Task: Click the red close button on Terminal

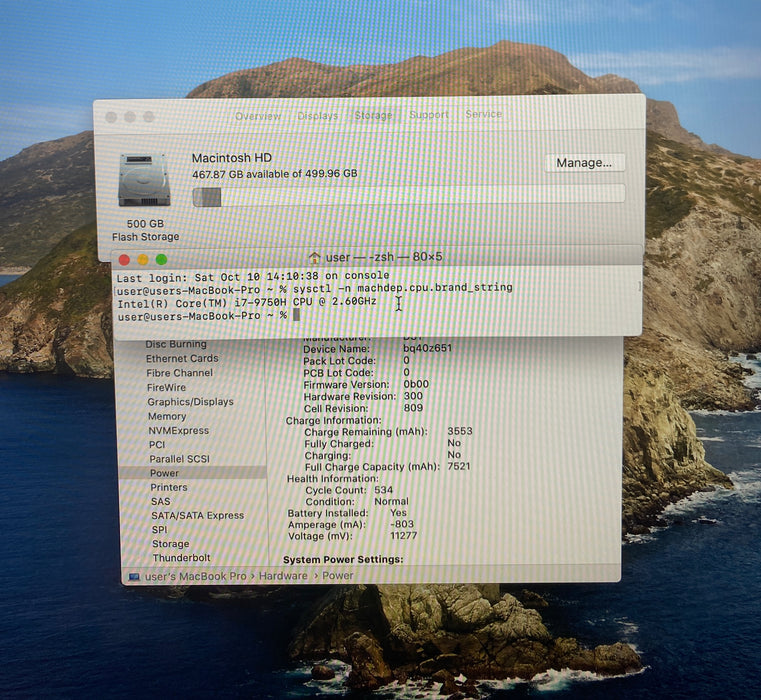Action: (x=124, y=260)
